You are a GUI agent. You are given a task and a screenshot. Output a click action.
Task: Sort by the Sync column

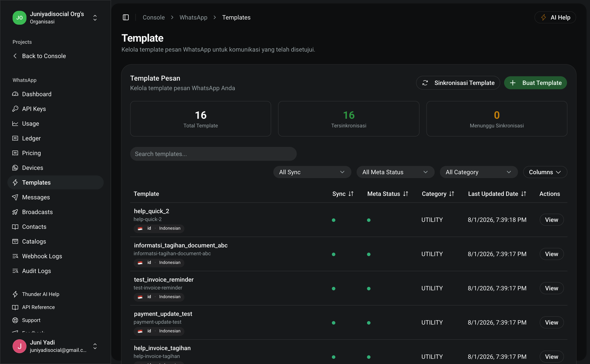(x=343, y=194)
